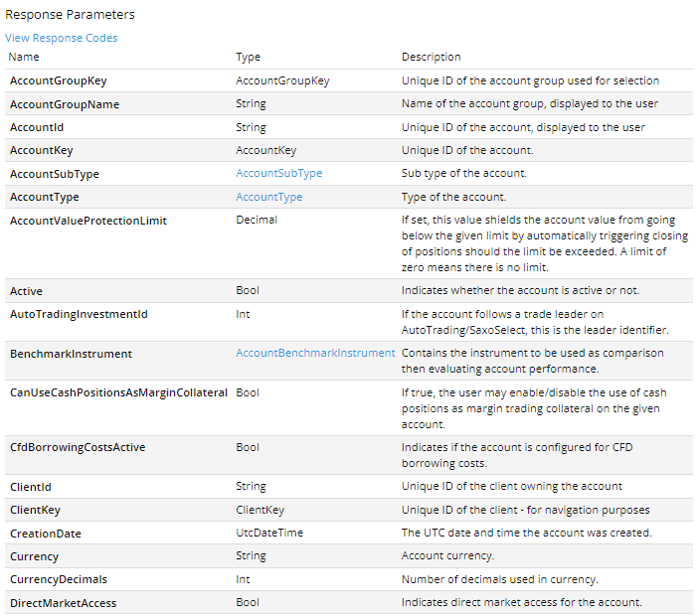
Task: Select the BenchmarkInstrument parameter name
Action: pos(71,354)
